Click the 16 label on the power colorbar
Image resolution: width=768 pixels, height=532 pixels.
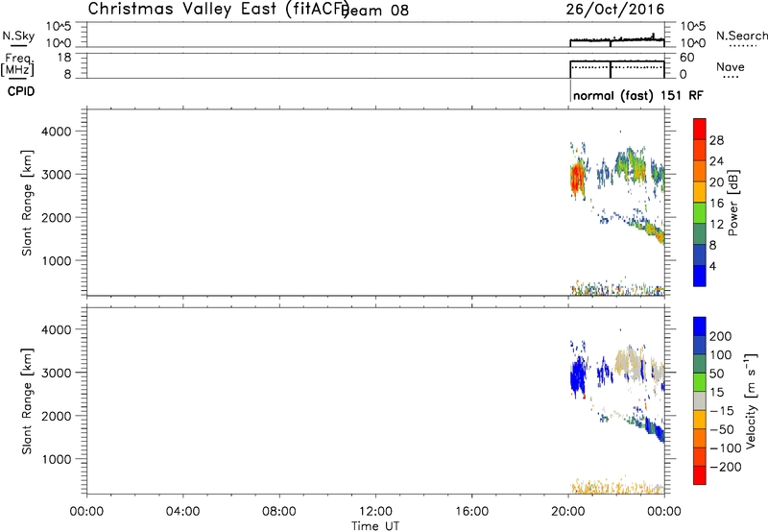(716, 204)
